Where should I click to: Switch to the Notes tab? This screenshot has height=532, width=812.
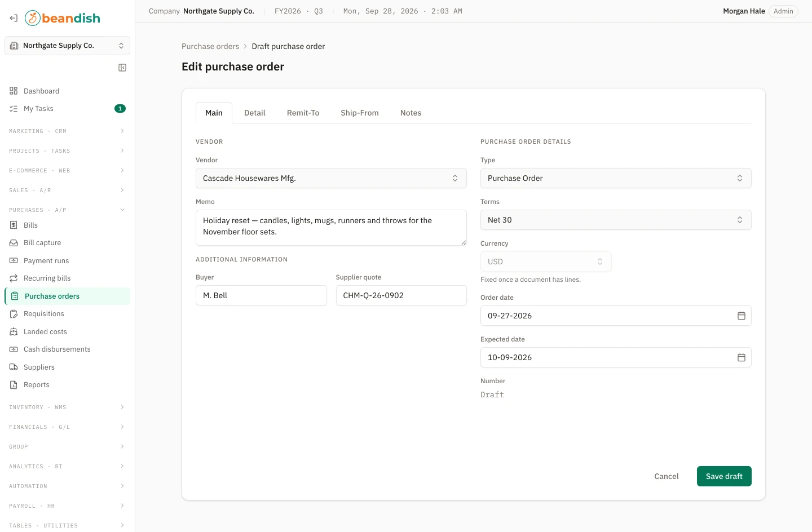[411, 113]
